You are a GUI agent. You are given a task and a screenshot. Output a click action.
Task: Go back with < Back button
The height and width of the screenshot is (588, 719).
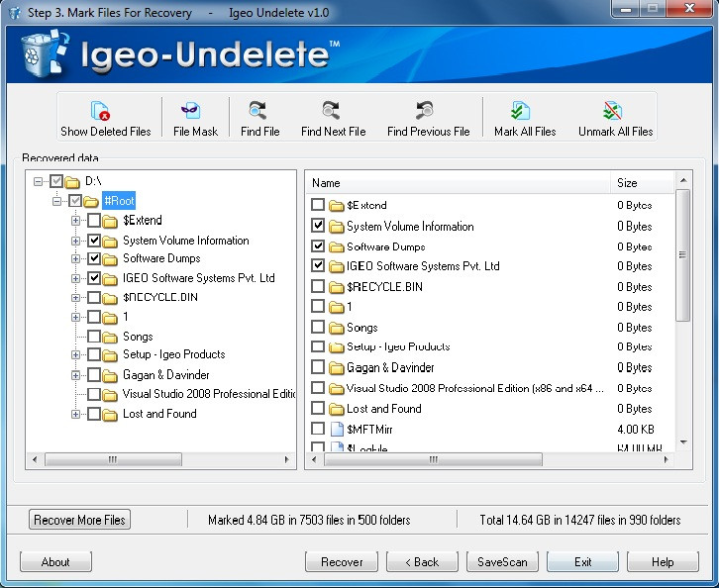[422, 562]
